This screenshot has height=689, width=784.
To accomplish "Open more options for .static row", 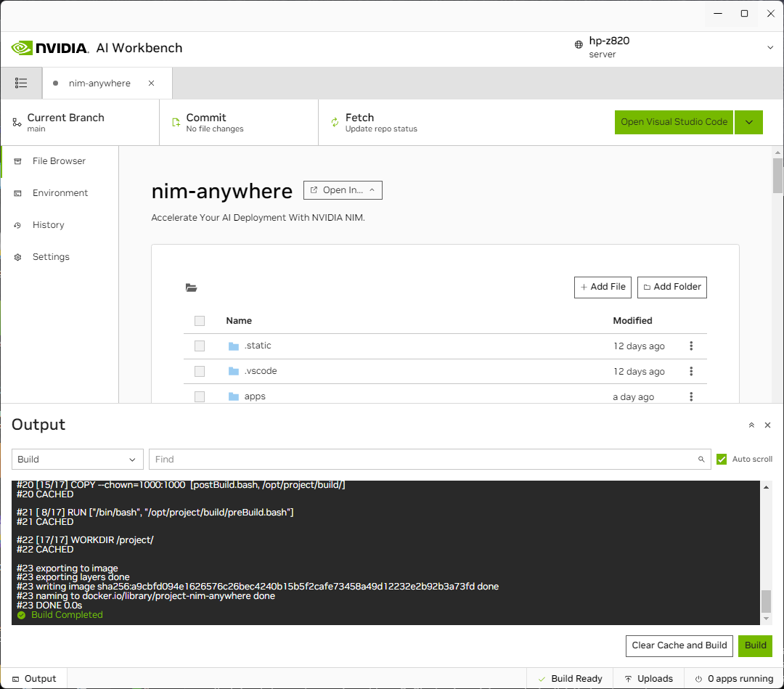I will point(691,346).
